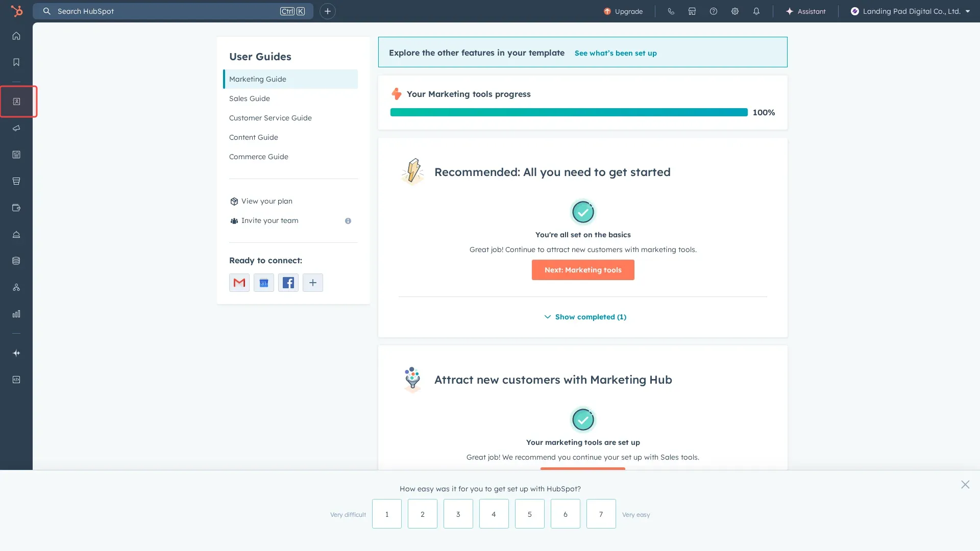The height and width of the screenshot is (551, 980).
Task: Select rating 4 for setup ease
Action: [x=494, y=514]
